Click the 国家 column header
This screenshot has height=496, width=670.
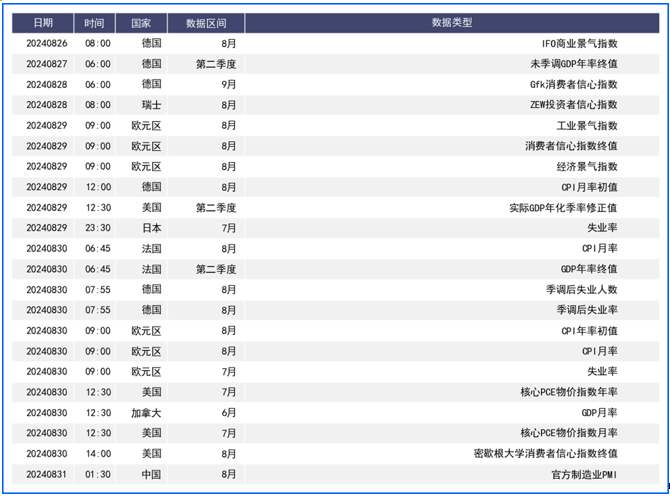(141, 23)
